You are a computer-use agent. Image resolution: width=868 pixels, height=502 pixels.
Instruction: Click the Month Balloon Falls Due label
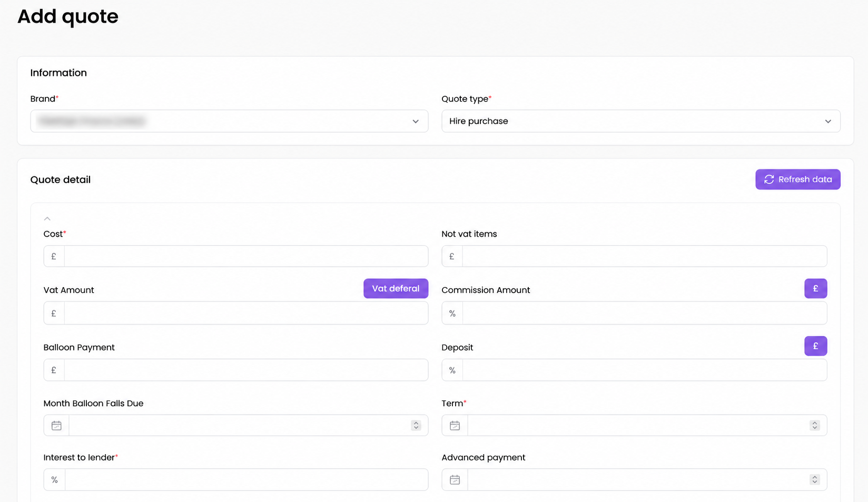[93, 403]
